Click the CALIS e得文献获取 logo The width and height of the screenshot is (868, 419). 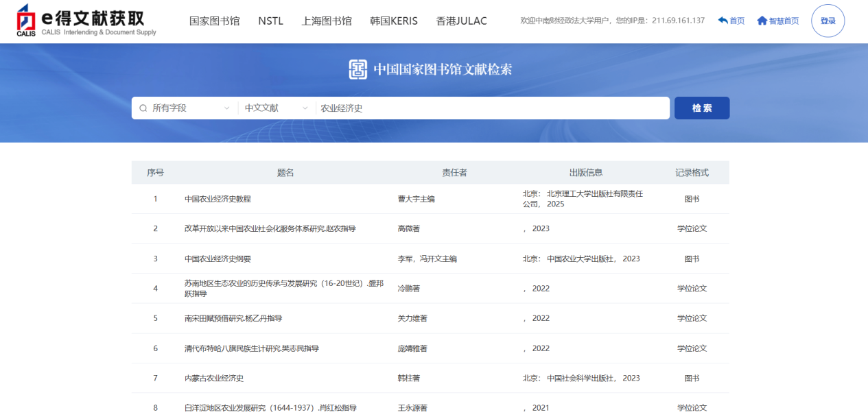[86, 21]
